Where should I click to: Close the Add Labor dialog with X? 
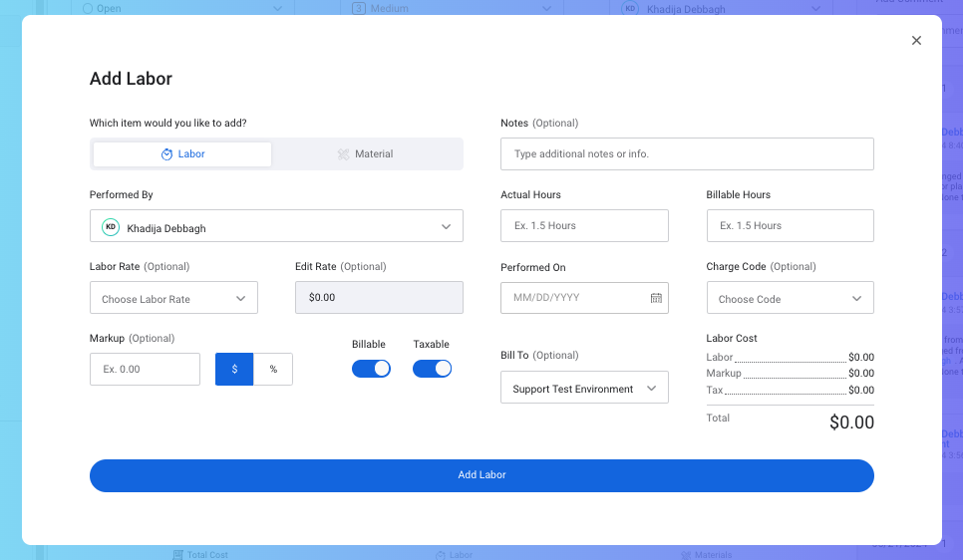(x=916, y=41)
